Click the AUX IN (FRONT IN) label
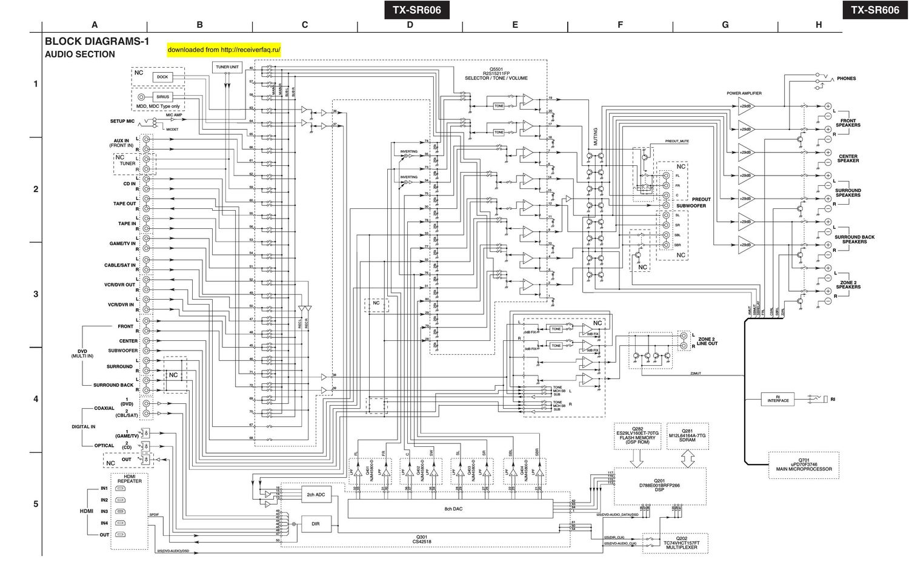 point(121,143)
